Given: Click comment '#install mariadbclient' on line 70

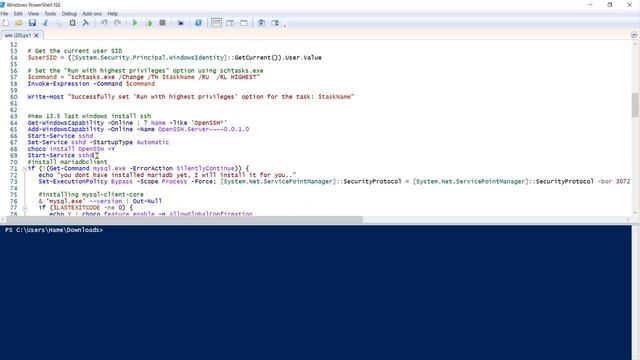Looking at the screenshot, I should click(x=67, y=162).
